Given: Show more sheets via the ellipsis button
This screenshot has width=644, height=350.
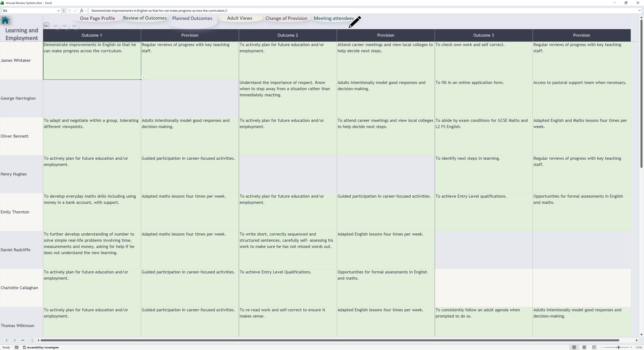Looking at the screenshot, I should coord(23,340).
